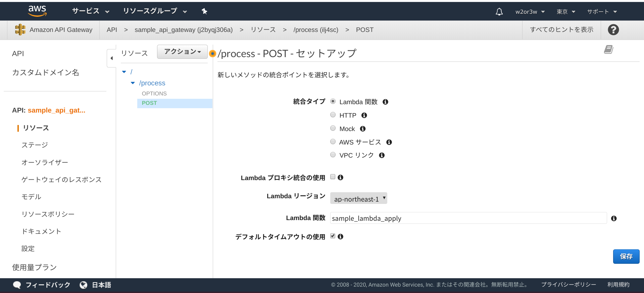Image resolution: width=644 pixels, height=293 pixels.
Task: Select the HTTP integration type
Action: pyautogui.click(x=333, y=115)
